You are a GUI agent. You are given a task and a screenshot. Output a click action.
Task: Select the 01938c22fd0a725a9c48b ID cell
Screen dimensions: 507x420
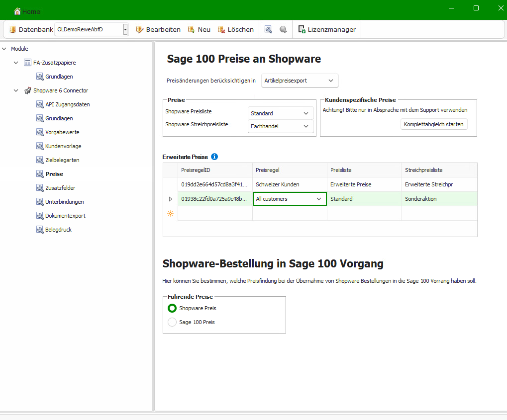click(x=215, y=199)
